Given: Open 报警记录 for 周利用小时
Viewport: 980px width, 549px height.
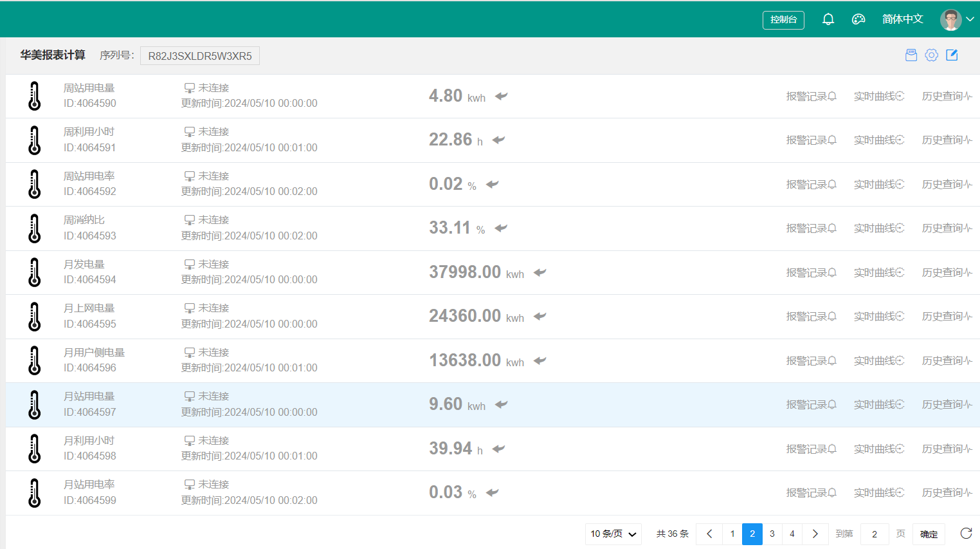Looking at the screenshot, I should click(x=811, y=140).
